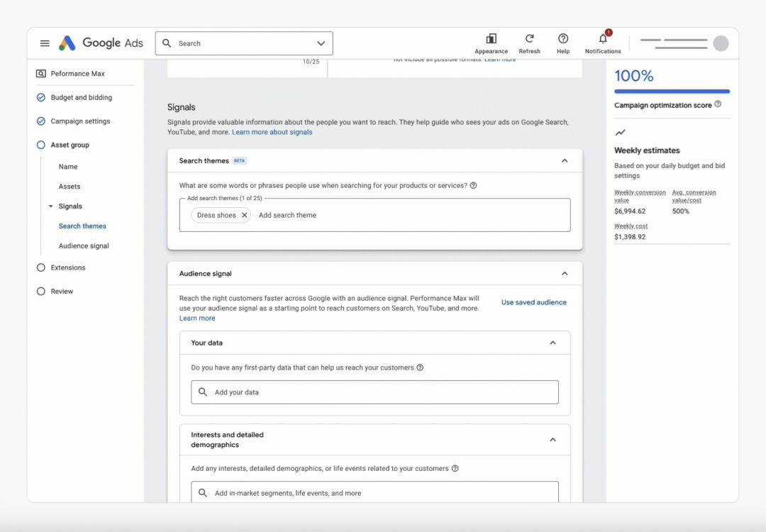
Task: Go to Assets in the sidebar
Action: tap(70, 187)
